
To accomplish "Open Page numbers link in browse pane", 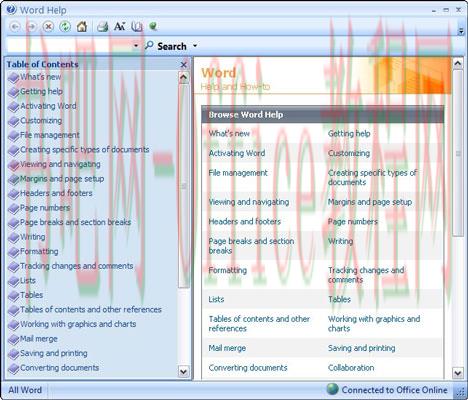I will point(353,222).
